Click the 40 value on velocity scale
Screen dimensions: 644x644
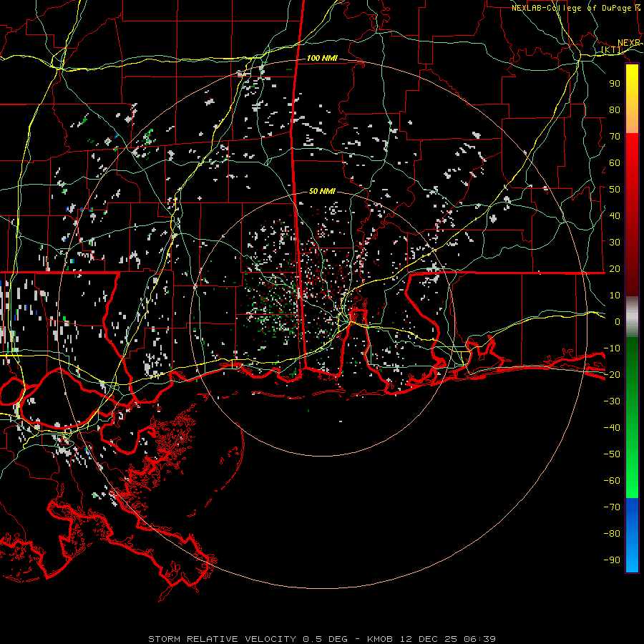(x=615, y=216)
